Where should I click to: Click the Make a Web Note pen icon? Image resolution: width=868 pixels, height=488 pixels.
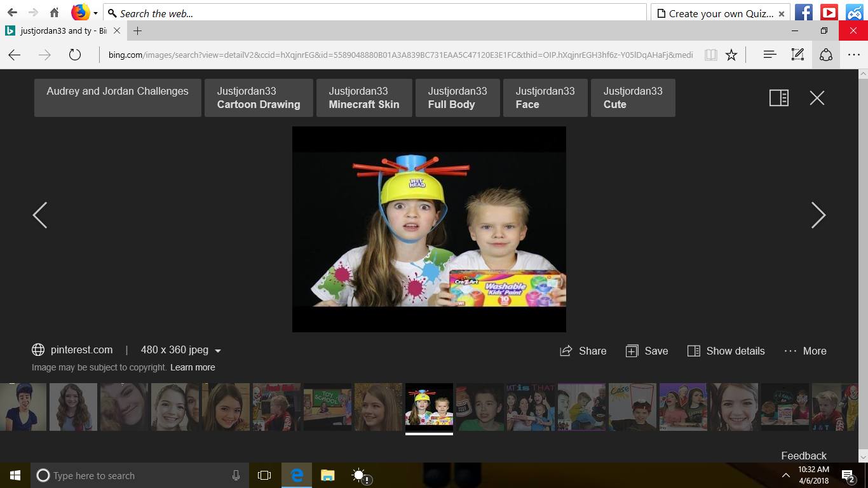(797, 55)
